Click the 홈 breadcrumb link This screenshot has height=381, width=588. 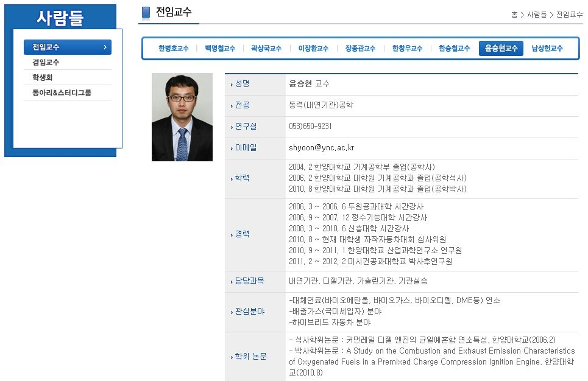[x=514, y=15]
